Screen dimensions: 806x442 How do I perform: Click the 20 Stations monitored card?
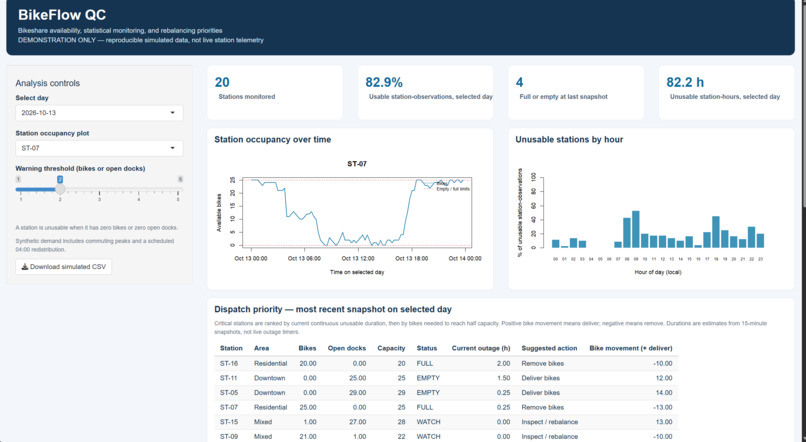274,93
